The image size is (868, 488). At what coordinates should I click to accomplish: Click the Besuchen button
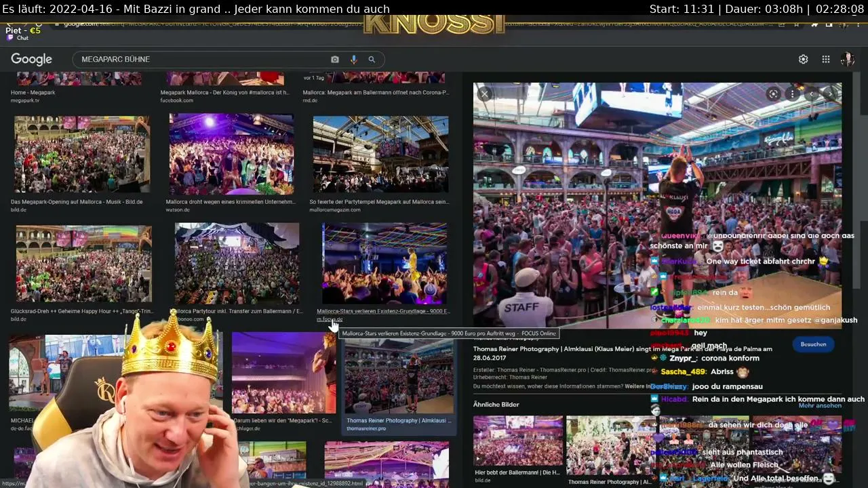coord(813,344)
